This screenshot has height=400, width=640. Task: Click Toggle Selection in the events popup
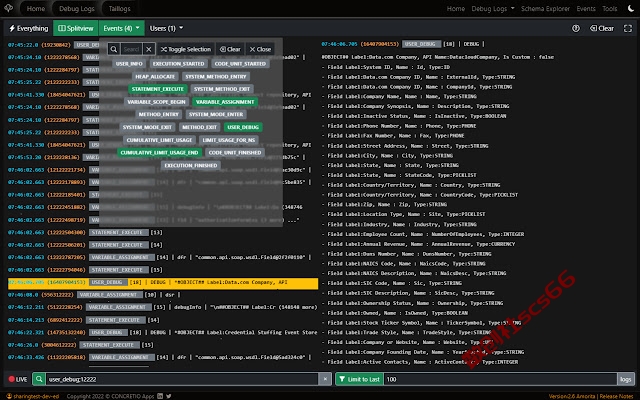(x=186, y=49)
